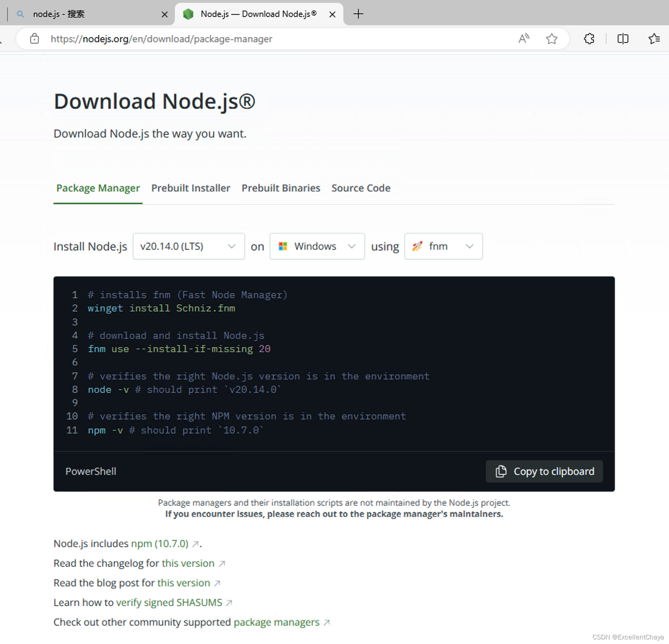Open a new tab with plus button
669x644 pixels.
point(358,14)
